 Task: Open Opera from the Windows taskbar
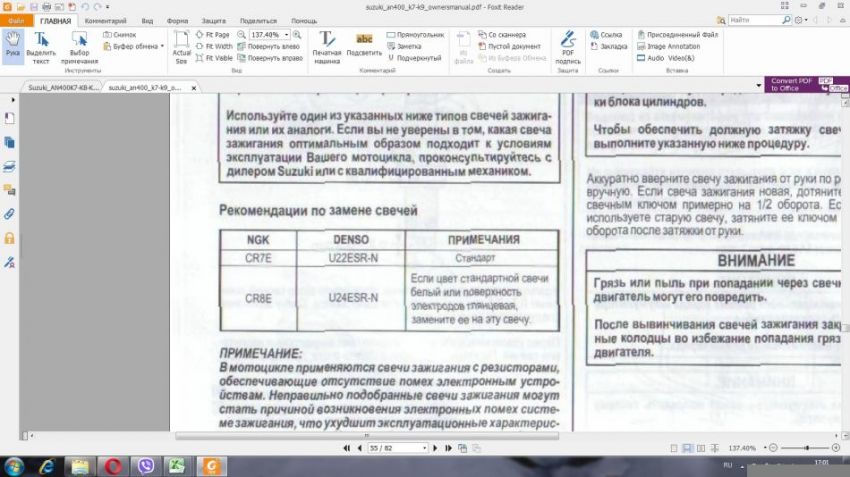click(113, 466)
